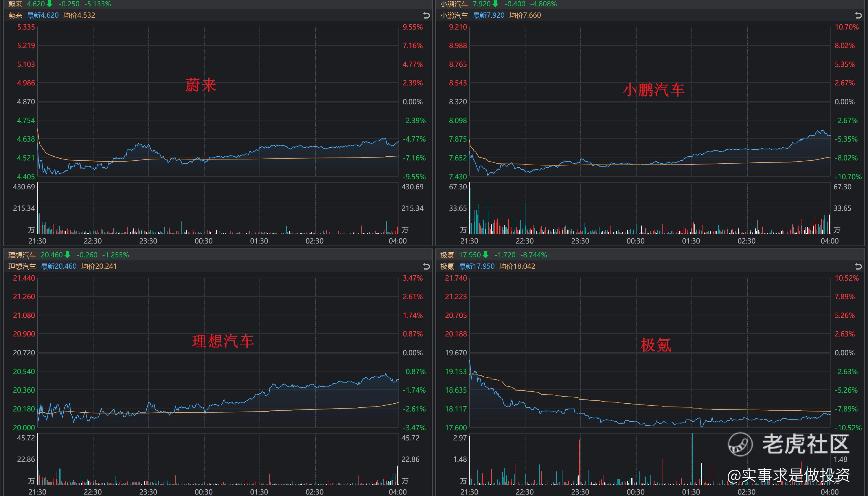Click the 均价7.660 average price on the 小鹏汽车 chart
This screenshot has width=868, height=496.
tap(525, 15)
